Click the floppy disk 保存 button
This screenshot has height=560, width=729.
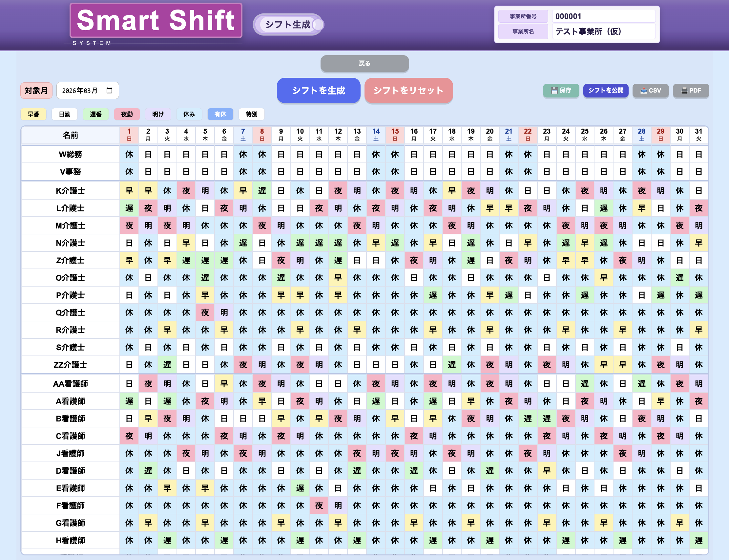561,90
